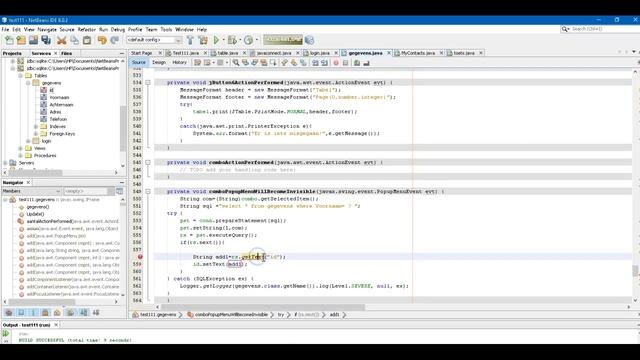Switch to History view button
Screen dimensions: 640x360
point(179,62)
